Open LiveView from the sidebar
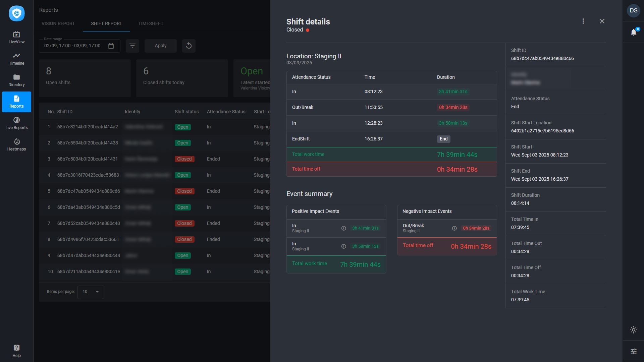 [16, 37]
